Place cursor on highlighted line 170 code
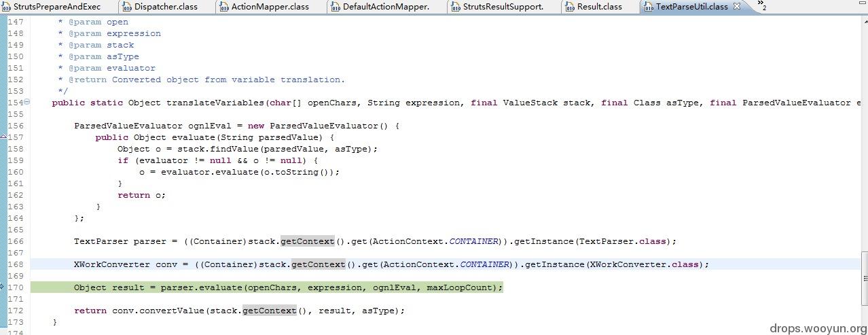Viewport: 868px width, 335px height. click(x=289, y=287)
